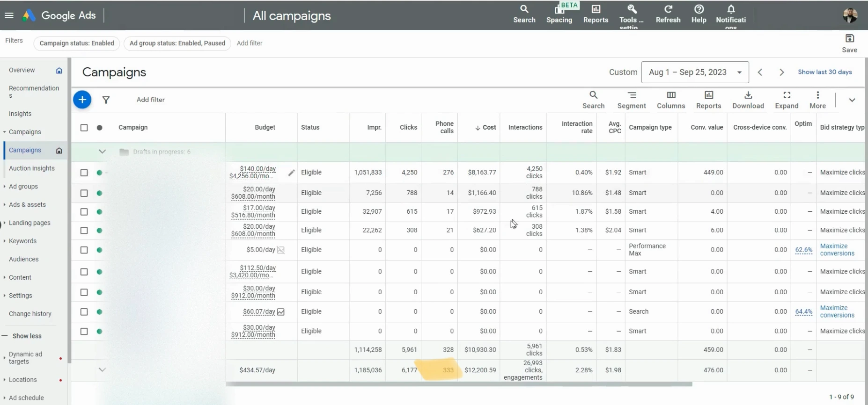The image size is (868, 405).
Task: Check the Performance Max campaign row
Action: tap(84, 250)
